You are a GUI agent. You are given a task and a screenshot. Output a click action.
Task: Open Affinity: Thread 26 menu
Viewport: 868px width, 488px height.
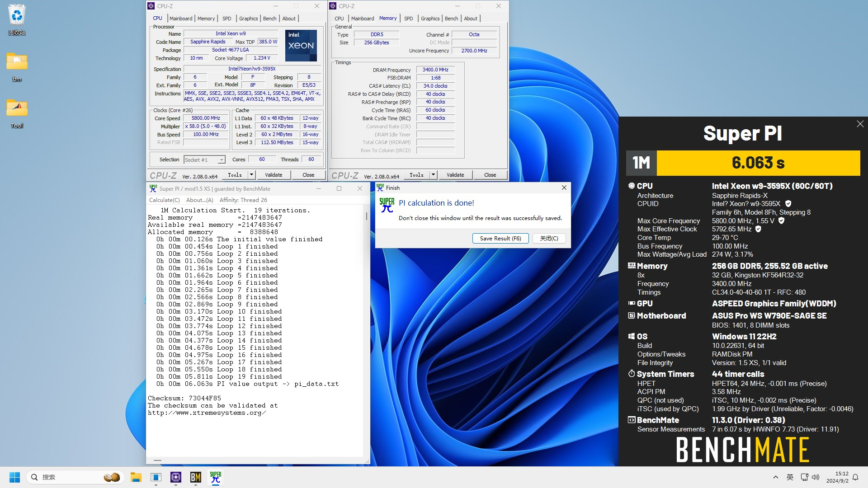[243, 200]
